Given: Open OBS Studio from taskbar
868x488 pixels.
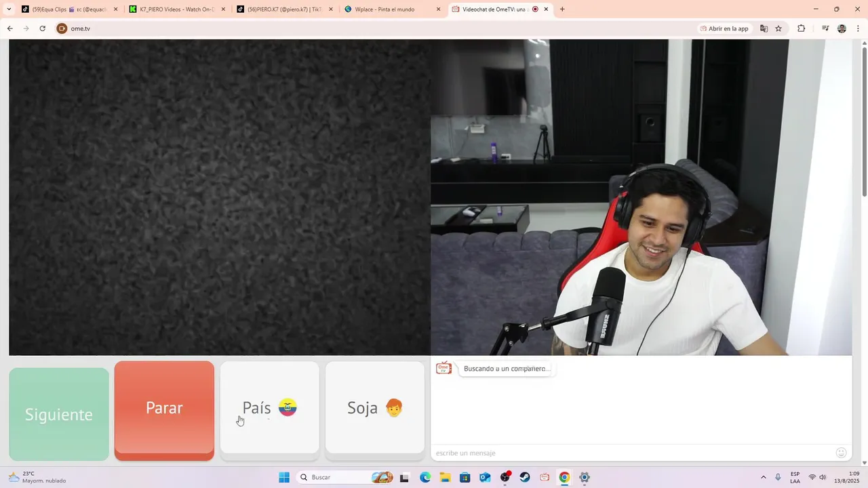Looking at the screenshot, I should tap(505, 477).
